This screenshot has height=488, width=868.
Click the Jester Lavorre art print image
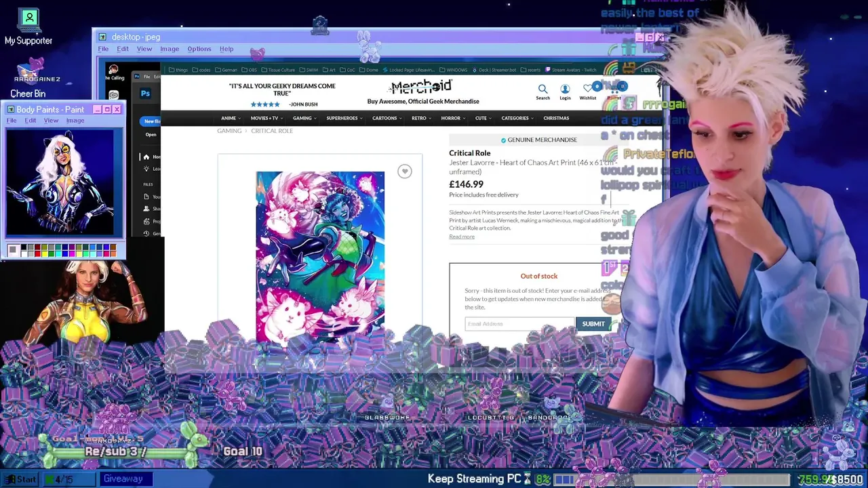pos(320,256)
